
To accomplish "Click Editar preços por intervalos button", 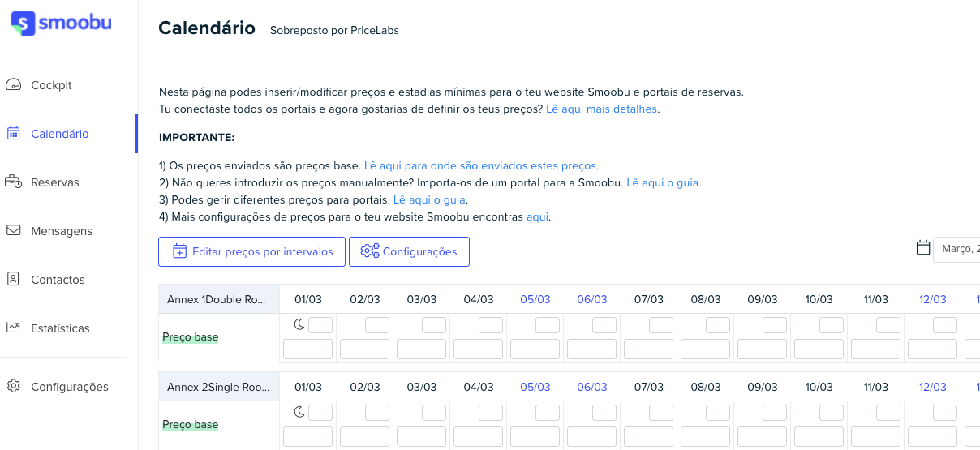I will click(251, 251).
